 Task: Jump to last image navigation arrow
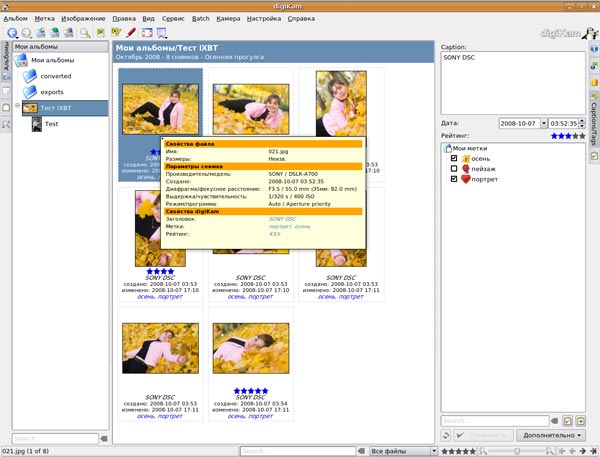(x=593, y=451)
